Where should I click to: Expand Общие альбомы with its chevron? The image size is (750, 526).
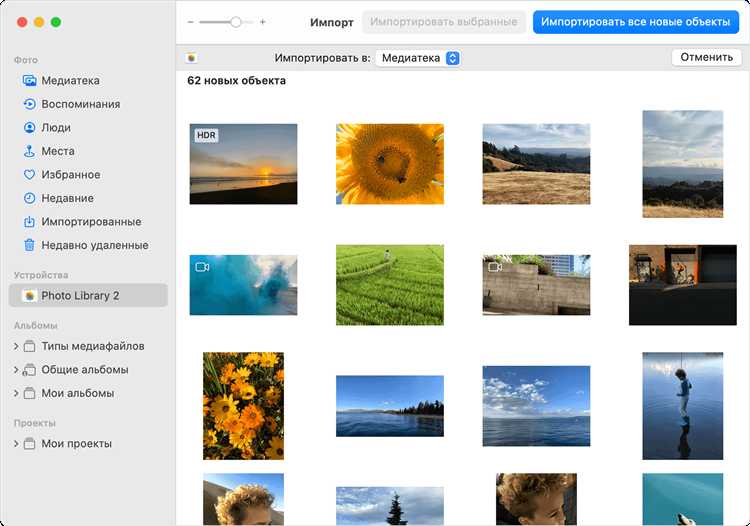coord(16,370)
